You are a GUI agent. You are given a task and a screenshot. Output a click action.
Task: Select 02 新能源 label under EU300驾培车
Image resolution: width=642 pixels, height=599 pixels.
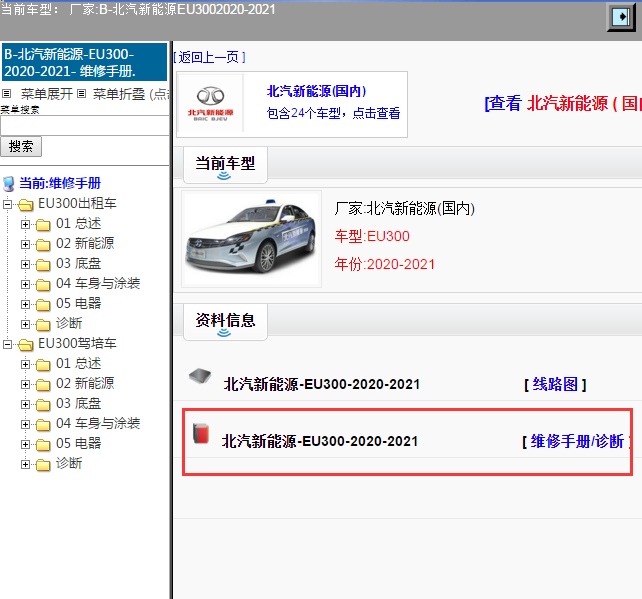(85, 383)
